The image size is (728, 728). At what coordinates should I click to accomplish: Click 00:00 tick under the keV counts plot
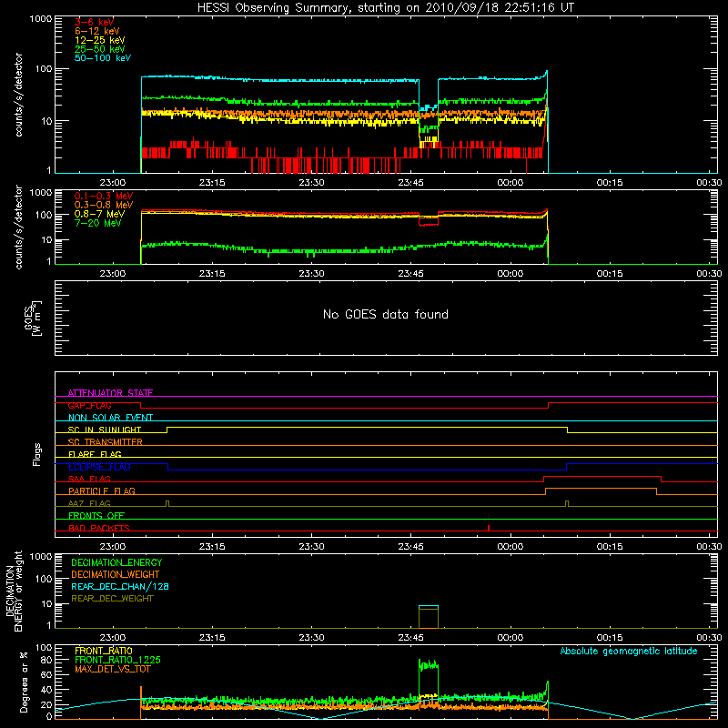point(511,183)
